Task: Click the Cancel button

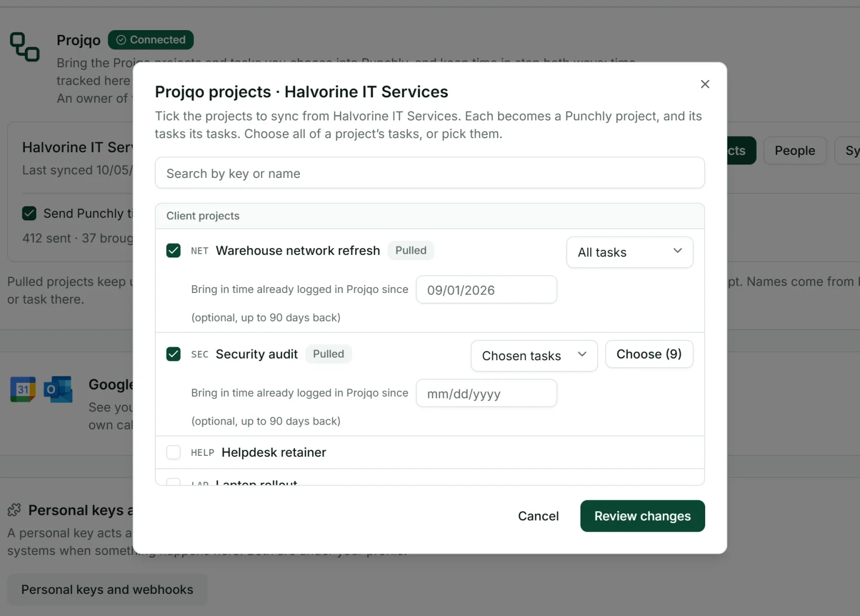Action: click(x=538, y=516)
